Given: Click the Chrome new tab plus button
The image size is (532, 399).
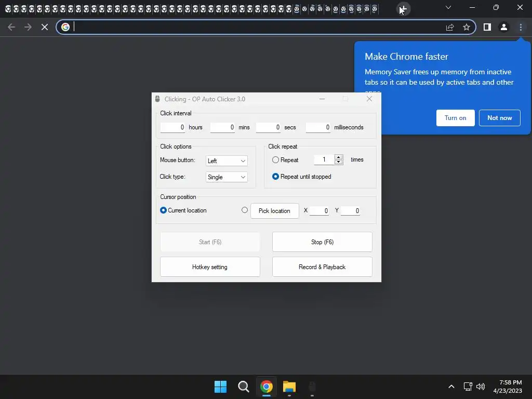Looking at the screenshot, I should point(403,9).
